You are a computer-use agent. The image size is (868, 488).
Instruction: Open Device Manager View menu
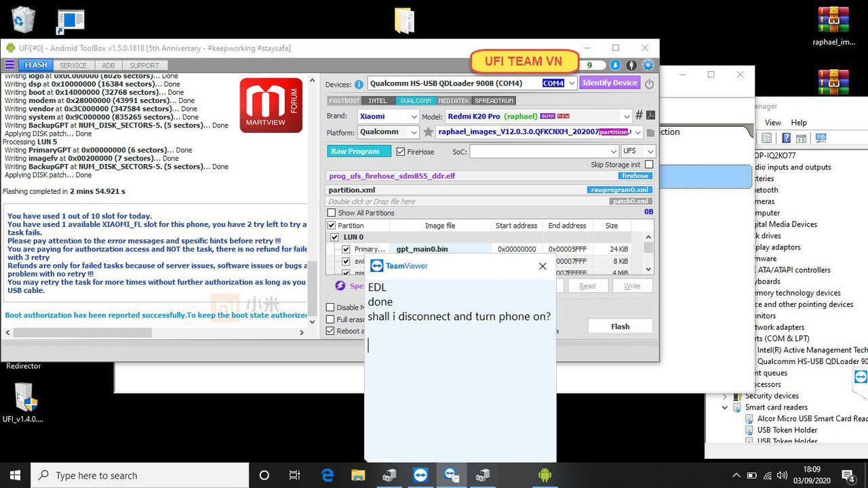(x=773, y=123)
